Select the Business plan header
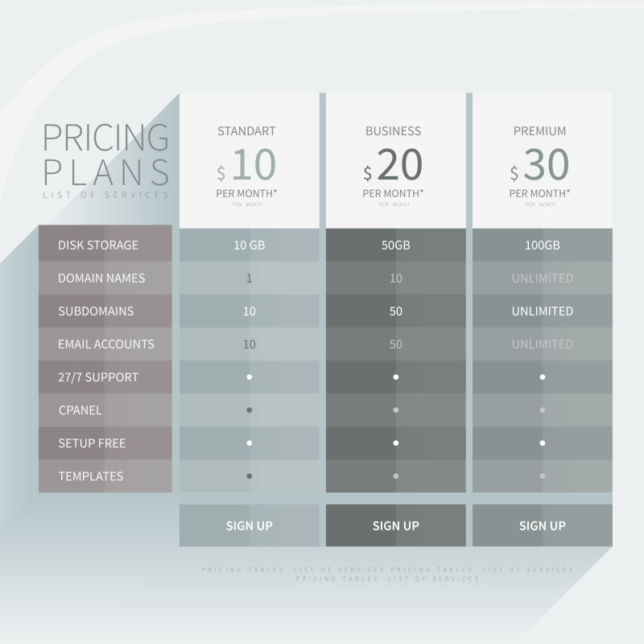 coord(393,131)
